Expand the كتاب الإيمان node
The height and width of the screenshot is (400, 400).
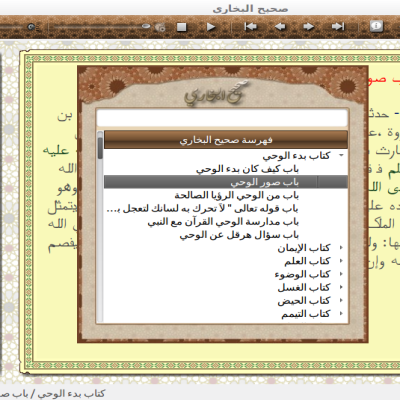pyautogui.click(x=341, y=248)
